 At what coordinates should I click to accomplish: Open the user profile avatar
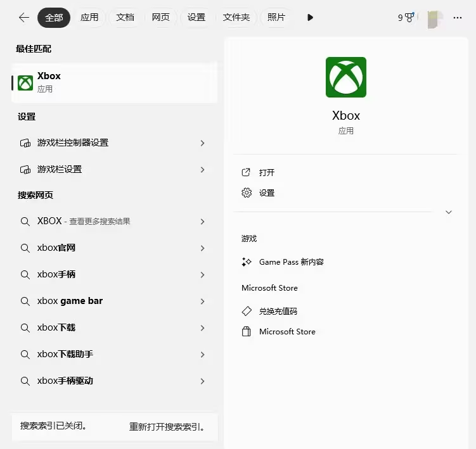tap(435, 19)
